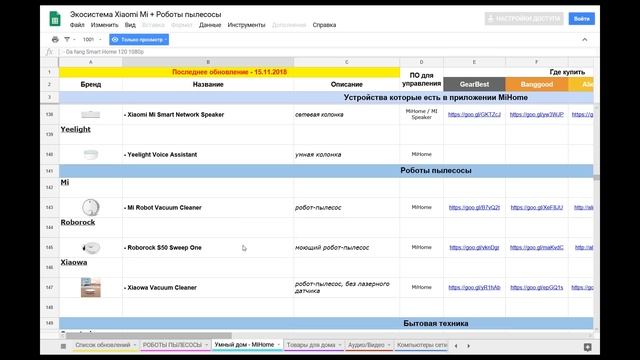Open the filter views icon
Screen dimensions: 640x360
67,40
